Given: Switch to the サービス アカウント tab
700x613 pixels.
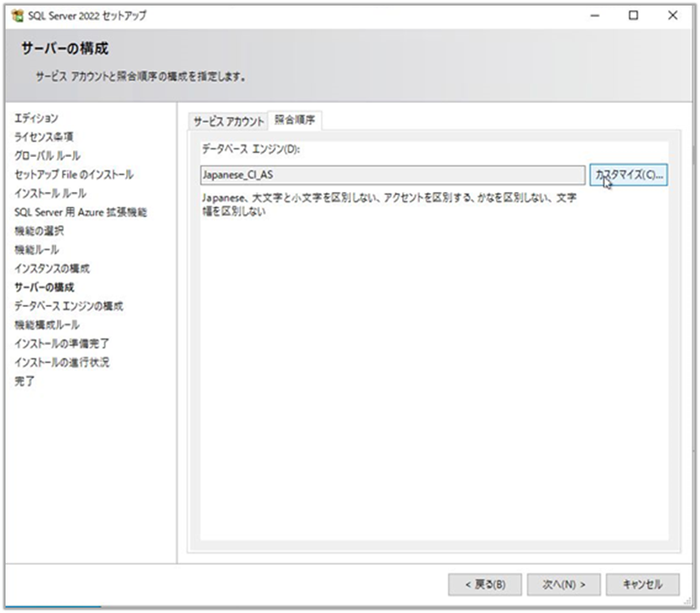Looking at the screenshot, I should point(228,121).
